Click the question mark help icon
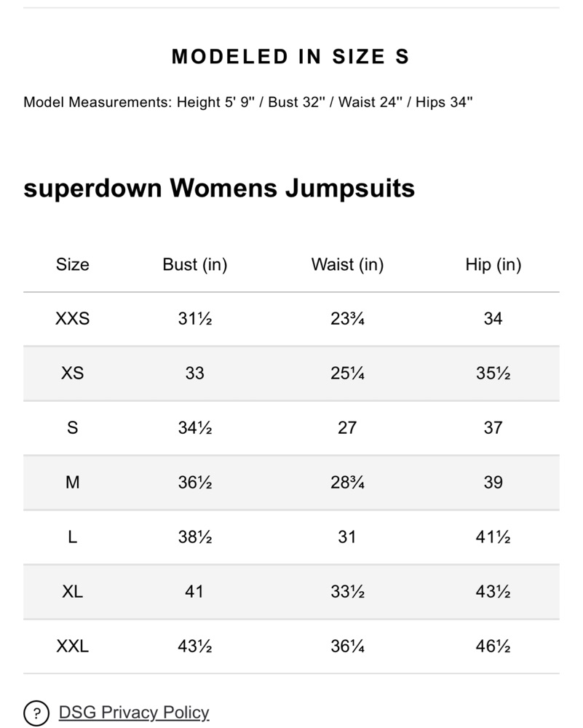 click(x=36, y=713)
